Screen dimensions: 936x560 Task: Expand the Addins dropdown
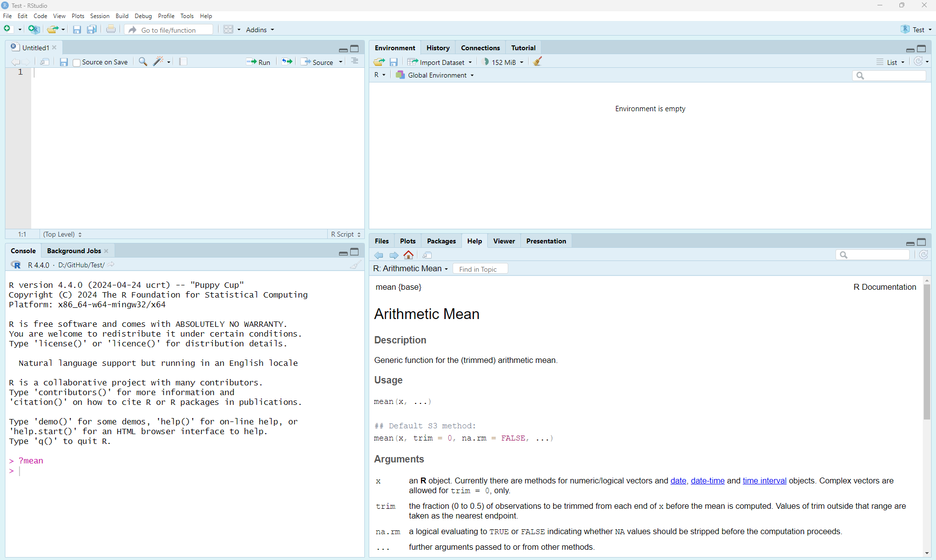click(x=260, y=30)
